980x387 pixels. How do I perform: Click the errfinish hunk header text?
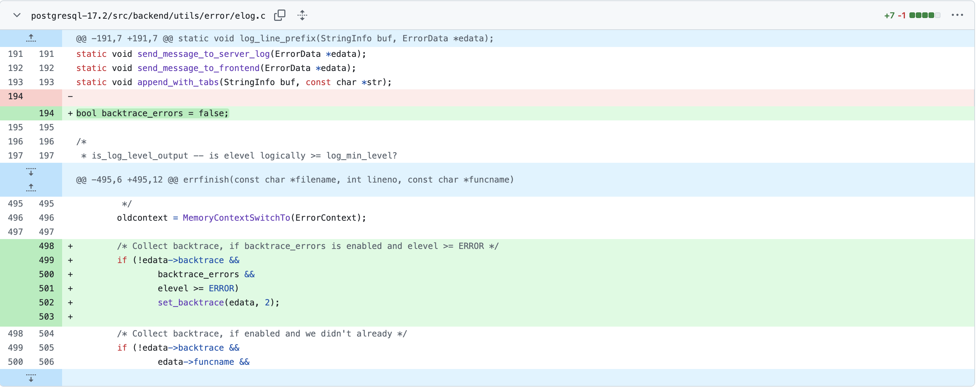tap(295, 180)
